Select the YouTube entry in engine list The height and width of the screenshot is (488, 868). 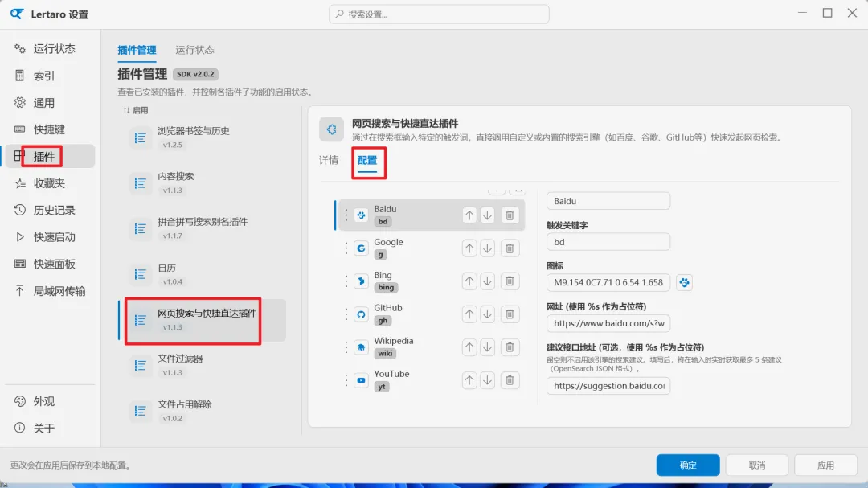pos(432,380)
